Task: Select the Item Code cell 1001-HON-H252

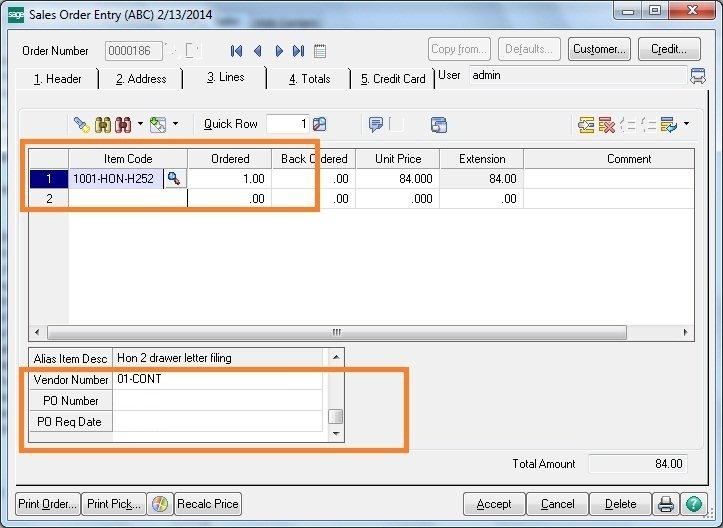Action: click(116, 178)
